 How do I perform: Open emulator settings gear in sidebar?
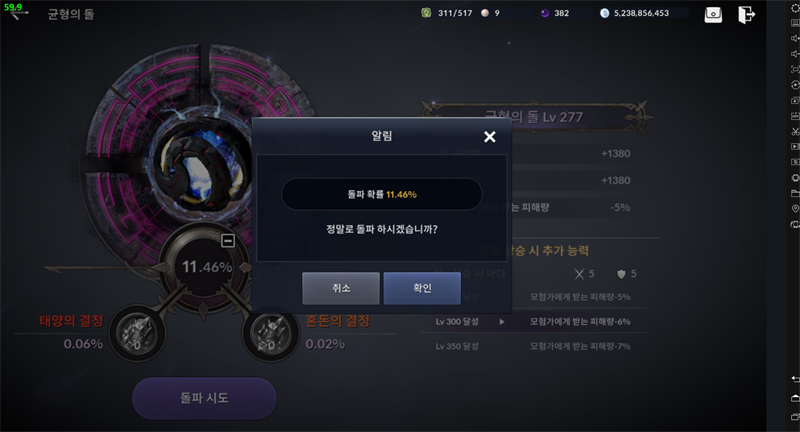pyautogui.click(x=795, y=8)
